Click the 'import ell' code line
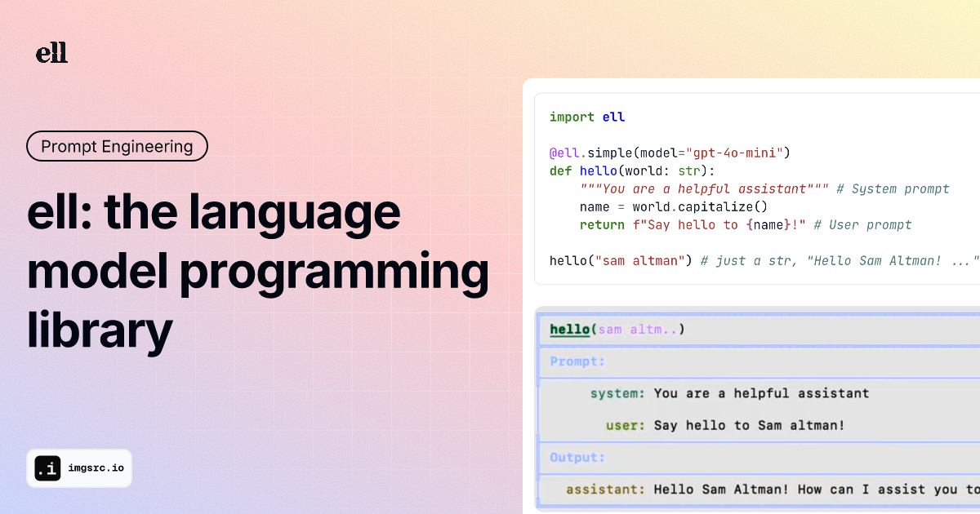 587,117
